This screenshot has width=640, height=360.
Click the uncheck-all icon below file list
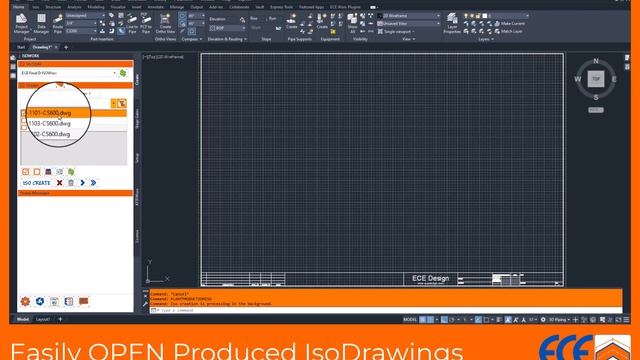37,172
